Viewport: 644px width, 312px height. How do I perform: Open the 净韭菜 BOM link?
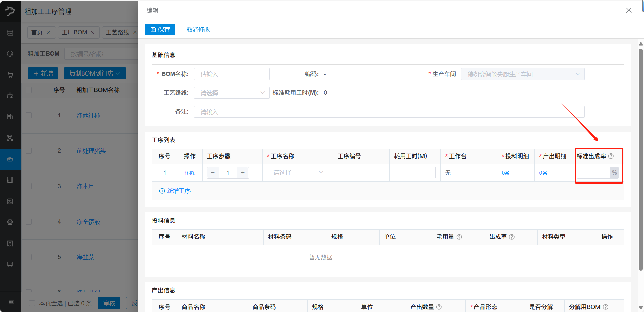tap(85, 257)
